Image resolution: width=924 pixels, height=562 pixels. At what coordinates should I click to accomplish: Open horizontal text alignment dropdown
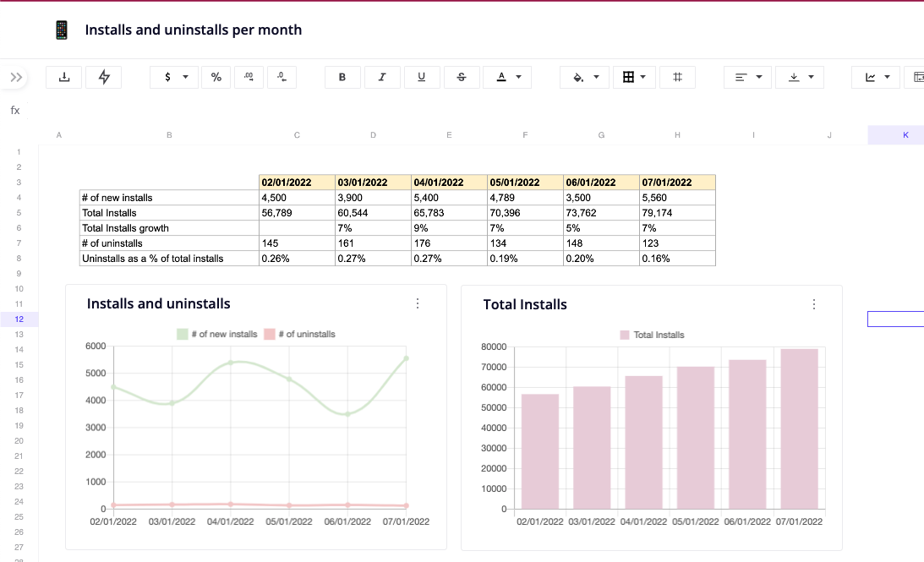click(747, 77)
